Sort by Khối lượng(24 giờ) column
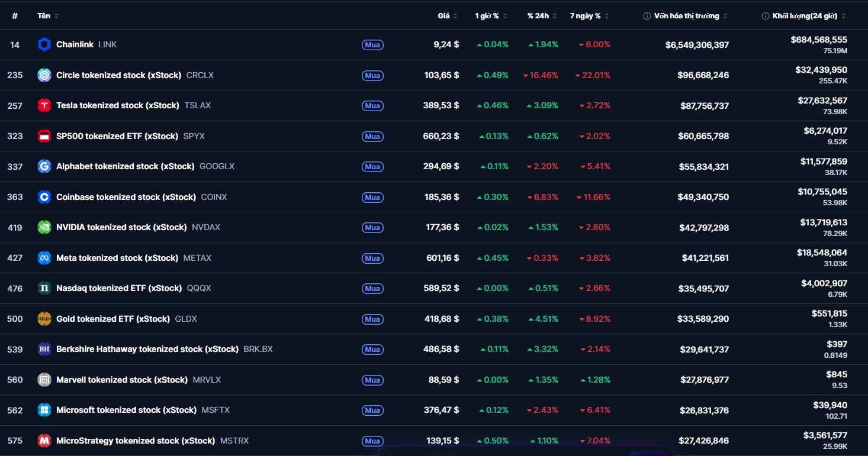Viewport: 868px width, 456px height. pos(809,16)
